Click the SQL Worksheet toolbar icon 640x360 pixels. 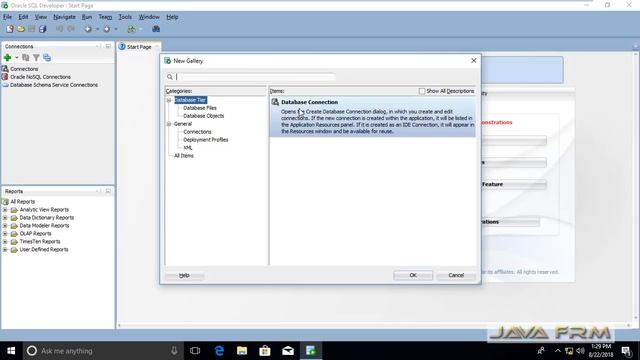pos(131,29)
